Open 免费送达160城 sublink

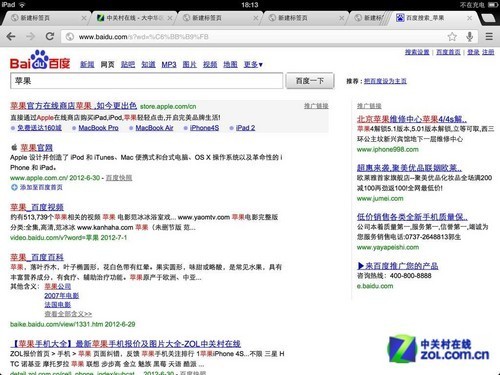click(x=39, y=128)
